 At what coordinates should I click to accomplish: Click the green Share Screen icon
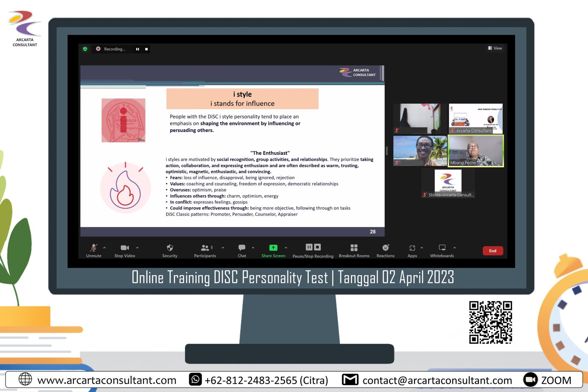click(273, 248)
